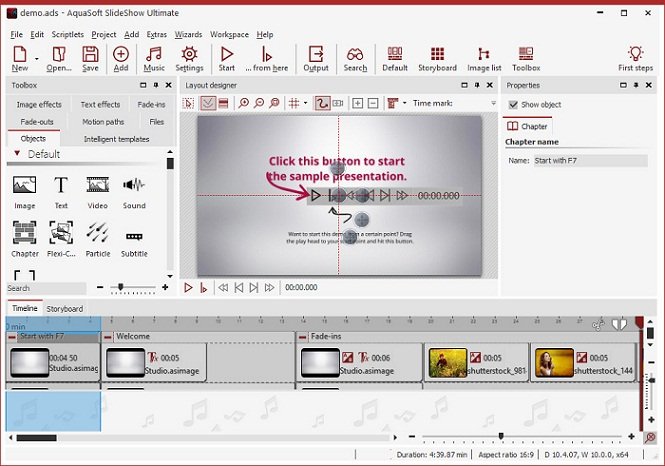Select the Image object in Toolbox
Image resolution: width=665 pixels, height=466 pixels.
coord(25,193)
